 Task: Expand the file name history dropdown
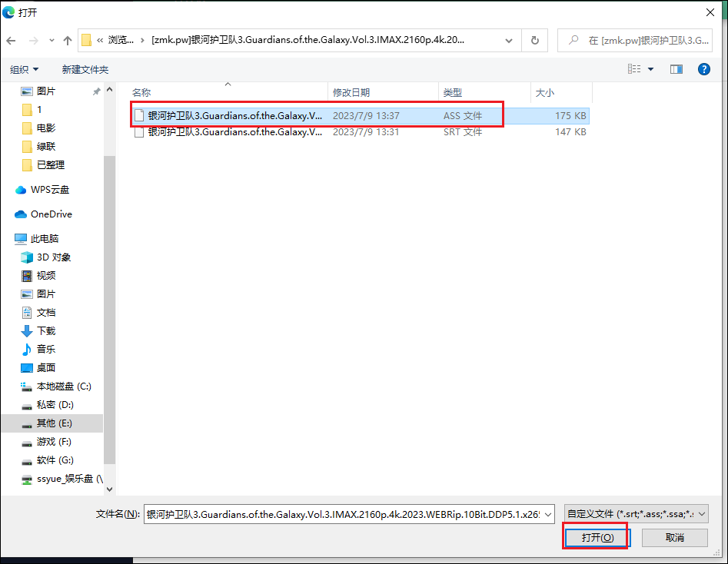coord(547,514)
